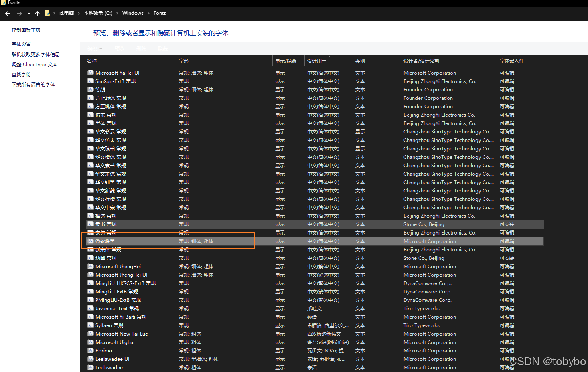Image resolution: width=588 pixels, height=372 pixels.
Task: Click the font icon of 华文琥珀 常规
Action: pos(91,149)
